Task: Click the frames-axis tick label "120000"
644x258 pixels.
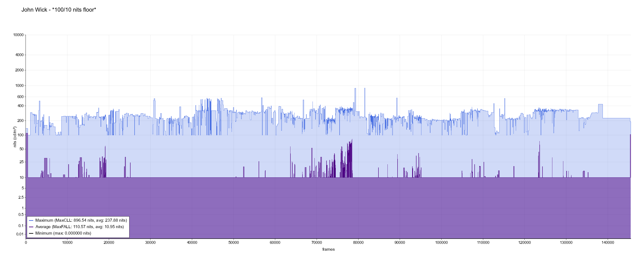Action: click(524, 243)
